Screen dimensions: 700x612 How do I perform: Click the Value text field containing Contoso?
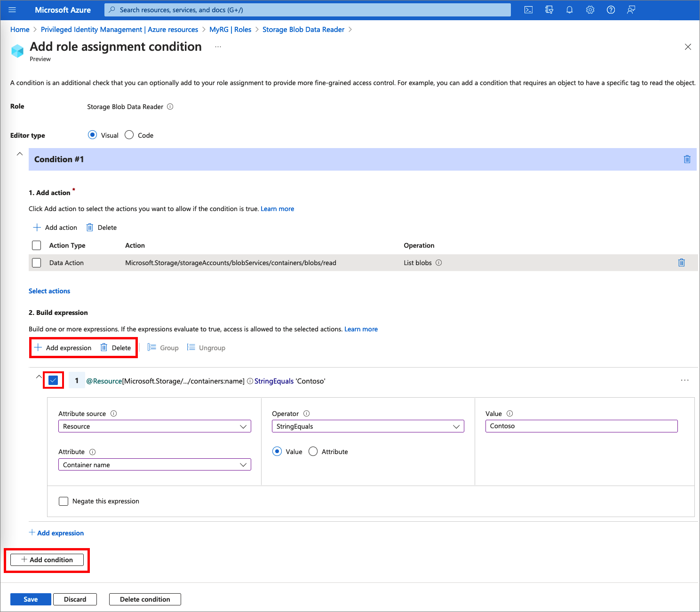coord(581,426)
